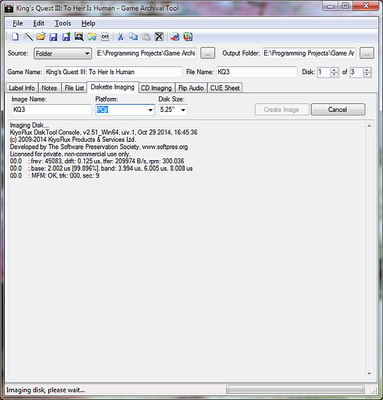Click the tape reel toolbar icon

point(105,37)
